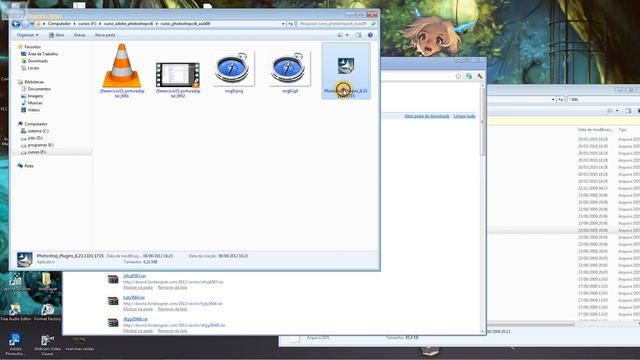Click the change view icon
This screenshot has width=640, height=360.
point(340,36)
